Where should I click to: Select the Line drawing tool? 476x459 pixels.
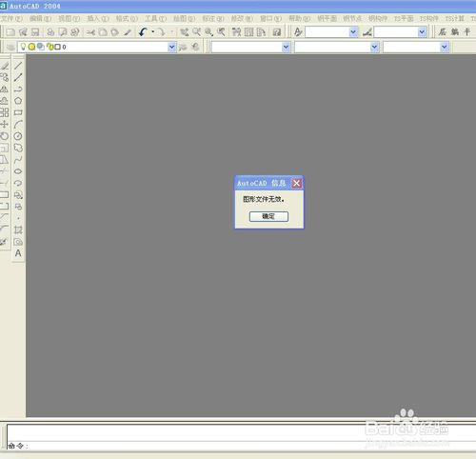[x=18, y=66]
